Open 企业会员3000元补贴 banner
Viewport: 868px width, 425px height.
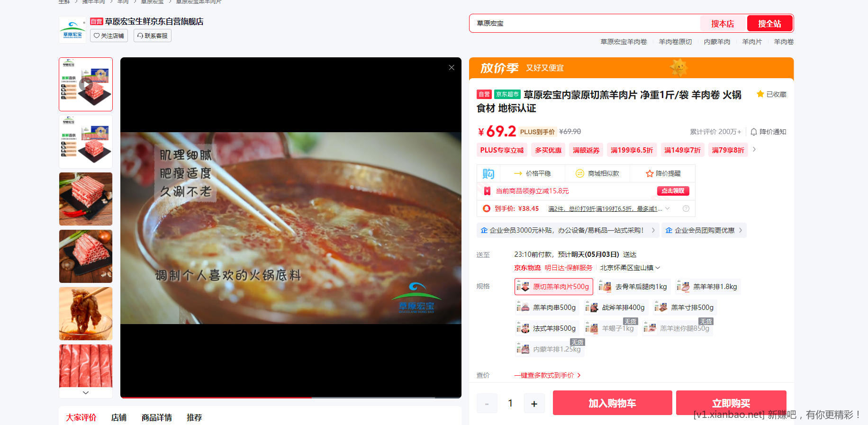(567, 230)
